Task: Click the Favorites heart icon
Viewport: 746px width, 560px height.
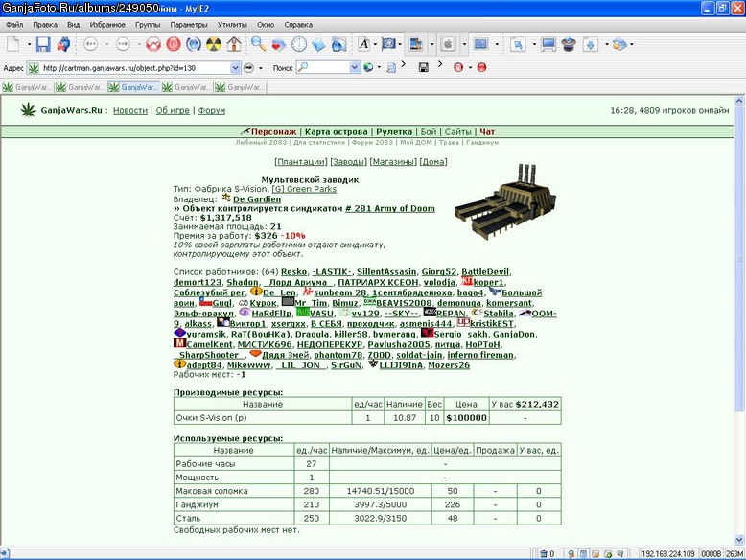Action: pos(279,45)
